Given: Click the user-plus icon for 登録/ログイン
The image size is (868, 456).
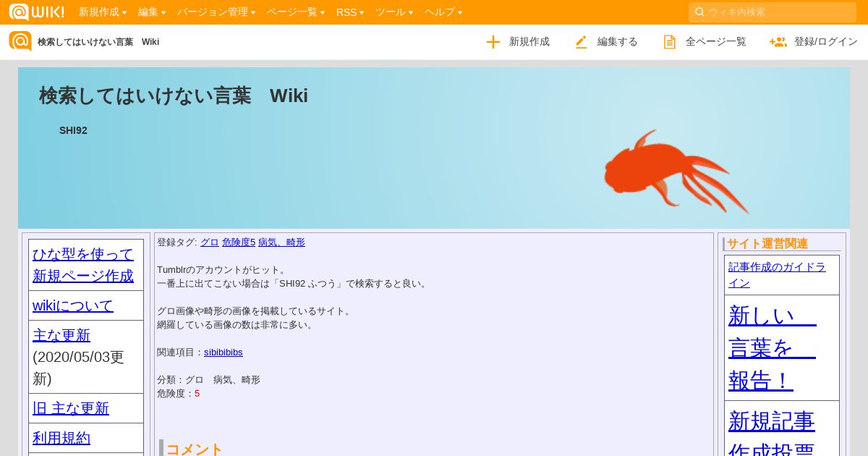Looking at the screenshot, I should pos(778,42).
